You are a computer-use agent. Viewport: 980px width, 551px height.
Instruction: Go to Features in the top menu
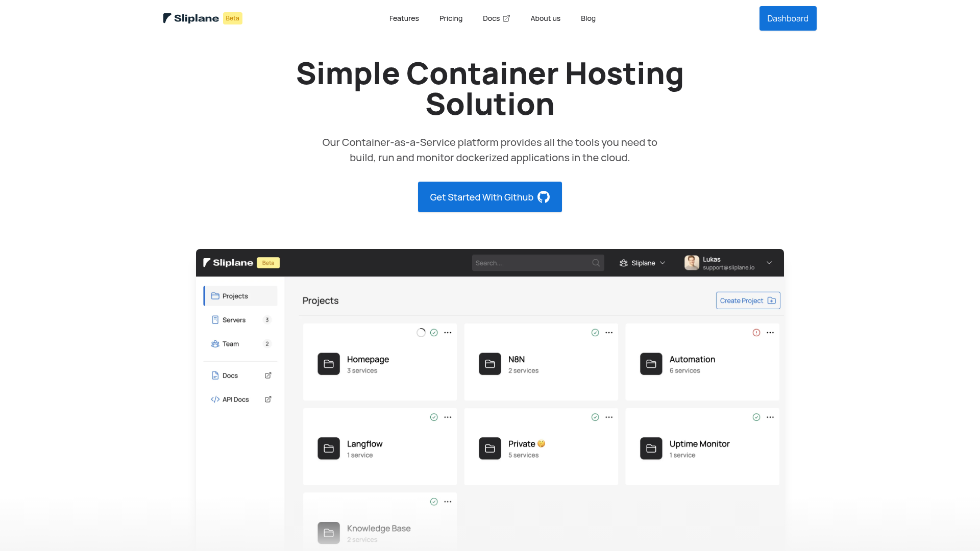pos(404,18)
